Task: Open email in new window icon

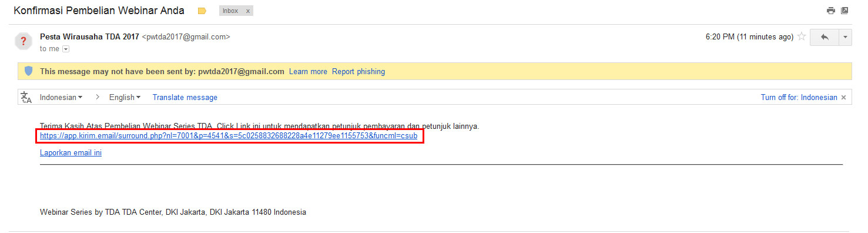Action: tap(844, 11)
